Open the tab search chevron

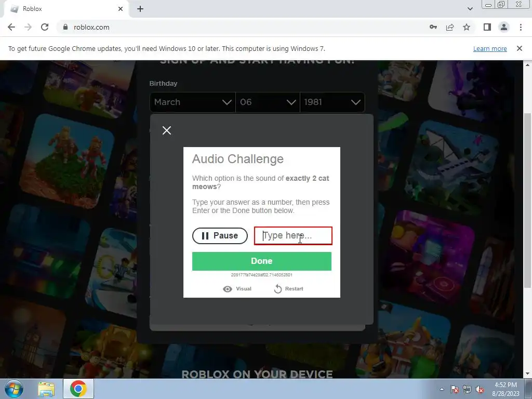click(470, 9)
